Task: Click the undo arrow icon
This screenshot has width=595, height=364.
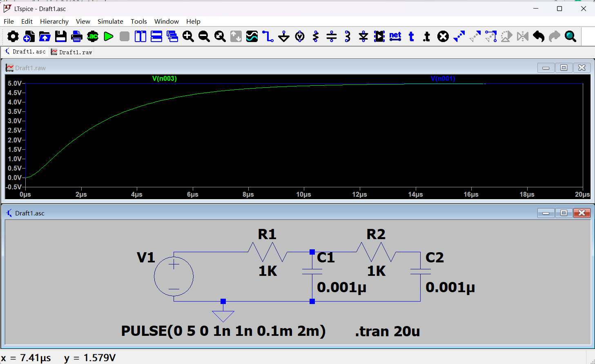Action: point(539,37)
